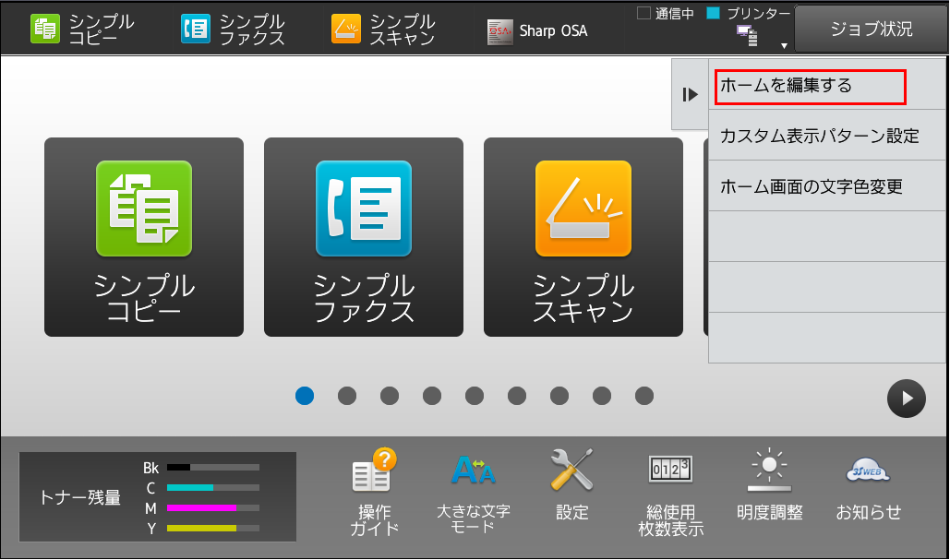Go to the eighth home page dot
Screen dimensions: 950x560
[602, 396]
